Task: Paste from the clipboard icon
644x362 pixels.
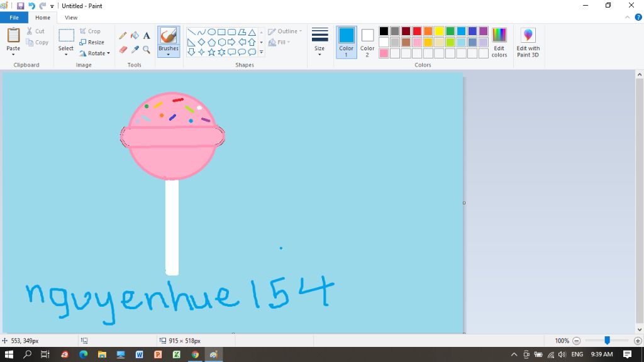Action: click(x=13, y=35)
